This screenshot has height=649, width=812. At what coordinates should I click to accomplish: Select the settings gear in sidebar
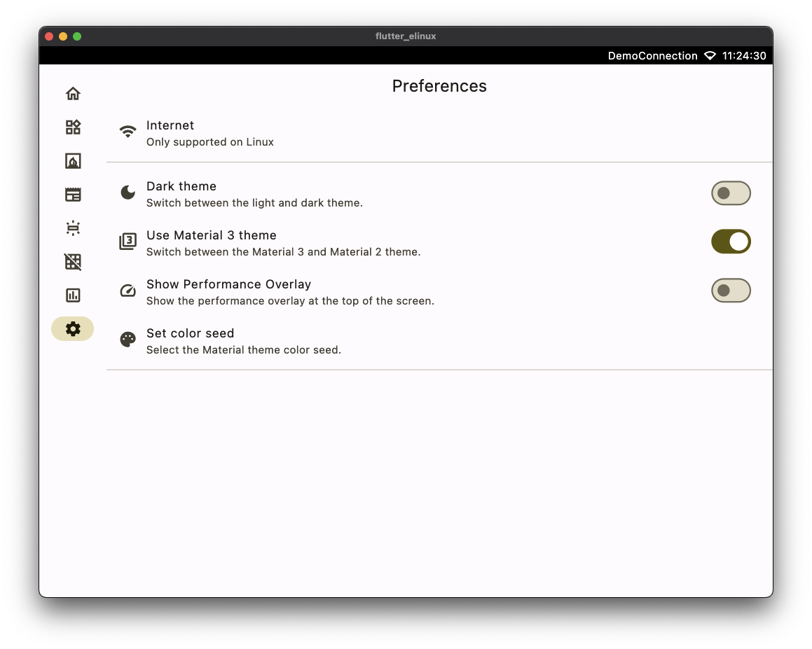coord(72,328)
